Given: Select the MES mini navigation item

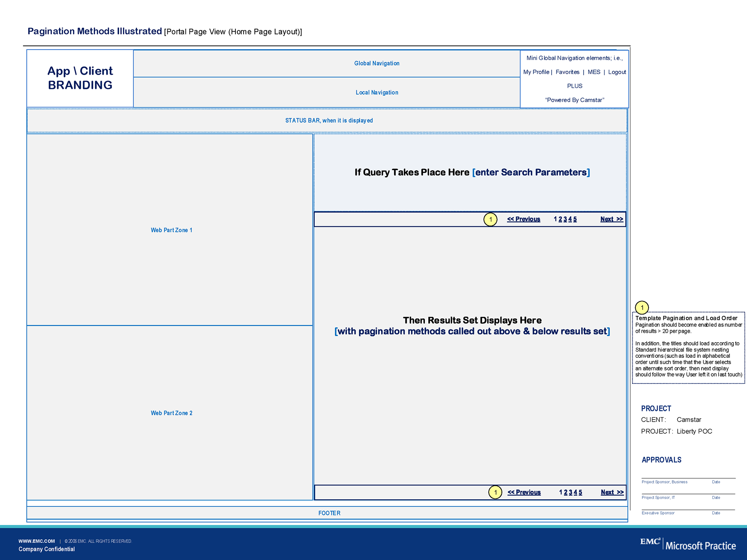Looking at the screenshot, I should [594, 72].
